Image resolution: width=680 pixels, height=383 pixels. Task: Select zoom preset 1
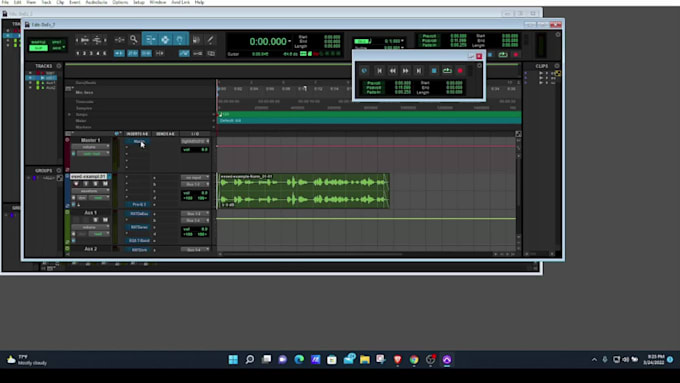[78, 53]
